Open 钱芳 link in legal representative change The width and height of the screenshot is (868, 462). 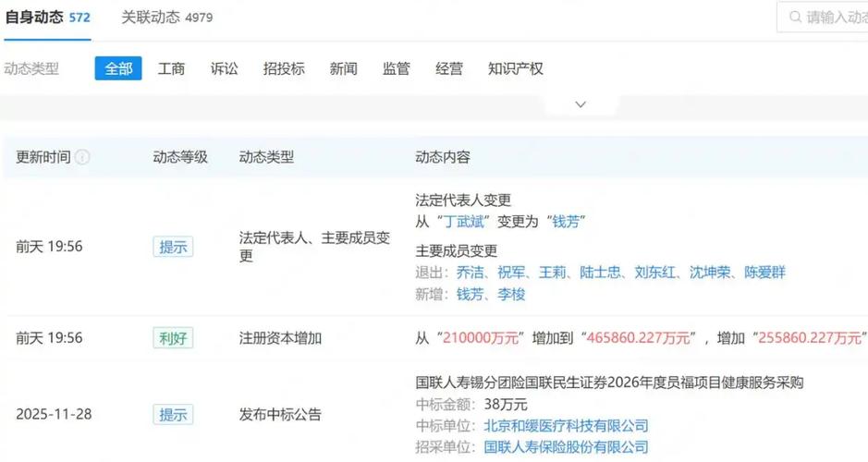pos(566,222)
